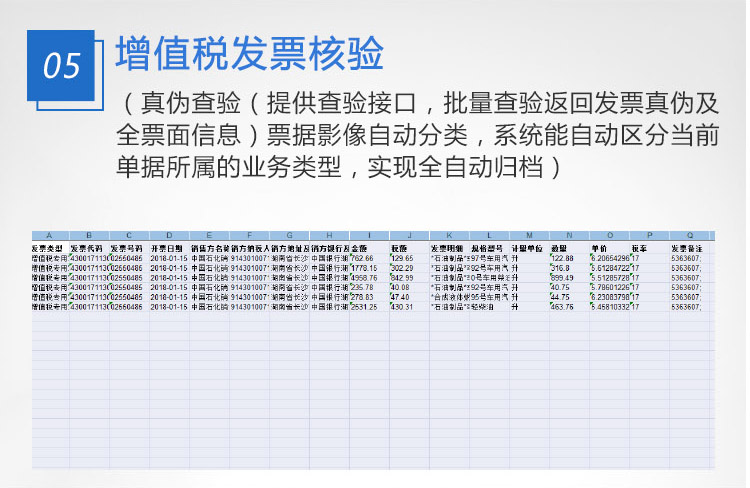This screenshot has width=750, height=488.
Task: Select the cell with amount 762.66
Action: [369, 258]
